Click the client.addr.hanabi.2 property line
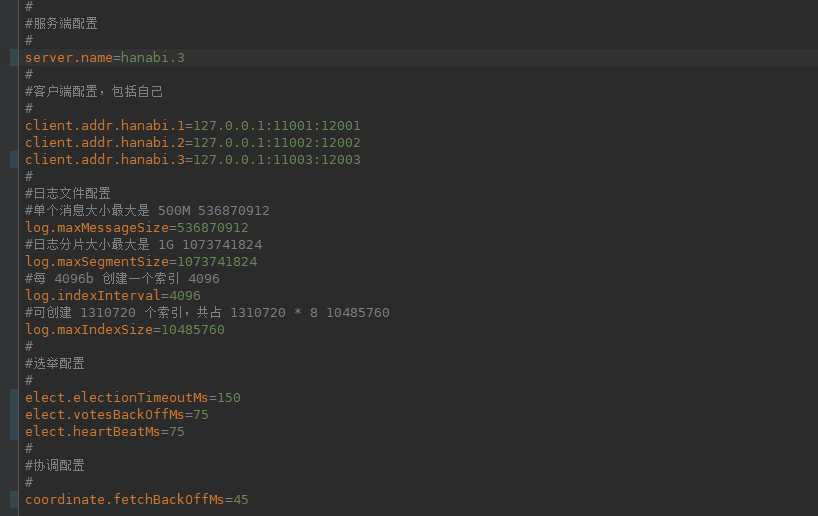 coord(192,143)
